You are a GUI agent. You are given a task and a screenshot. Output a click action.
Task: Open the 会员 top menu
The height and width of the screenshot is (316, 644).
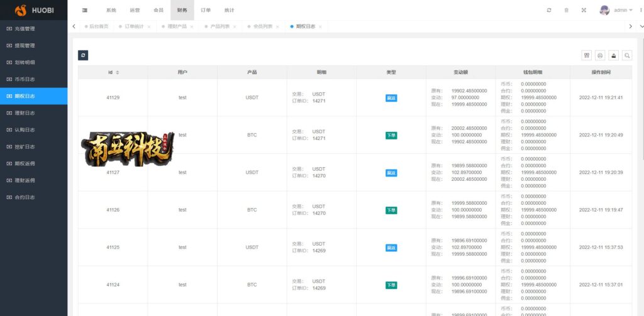point(158,10)
